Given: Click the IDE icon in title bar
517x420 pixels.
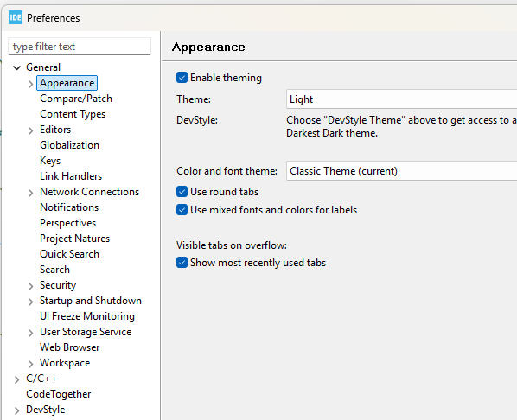Looking at the screenshot, I should click(x=16, y=17).
